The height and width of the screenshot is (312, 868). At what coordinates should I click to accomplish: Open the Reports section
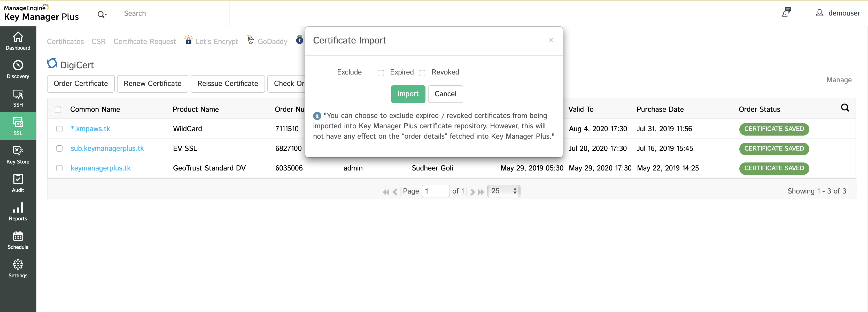tap(18, 212)
